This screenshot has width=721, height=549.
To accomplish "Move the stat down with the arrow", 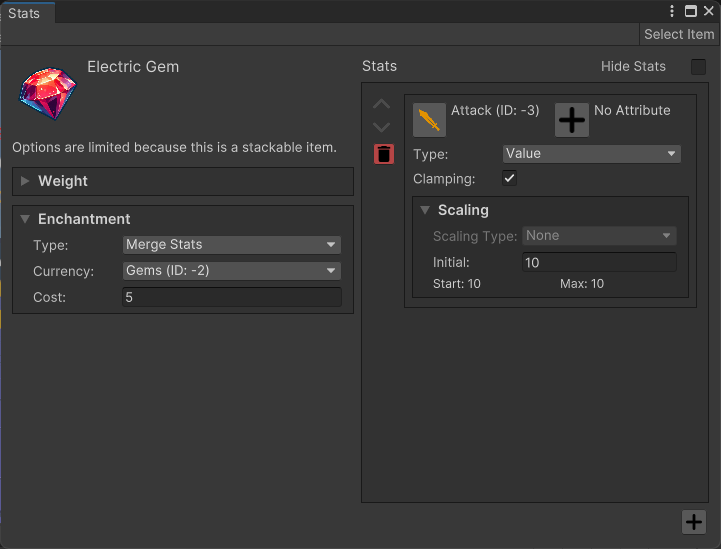I will (x=381, y=127).
